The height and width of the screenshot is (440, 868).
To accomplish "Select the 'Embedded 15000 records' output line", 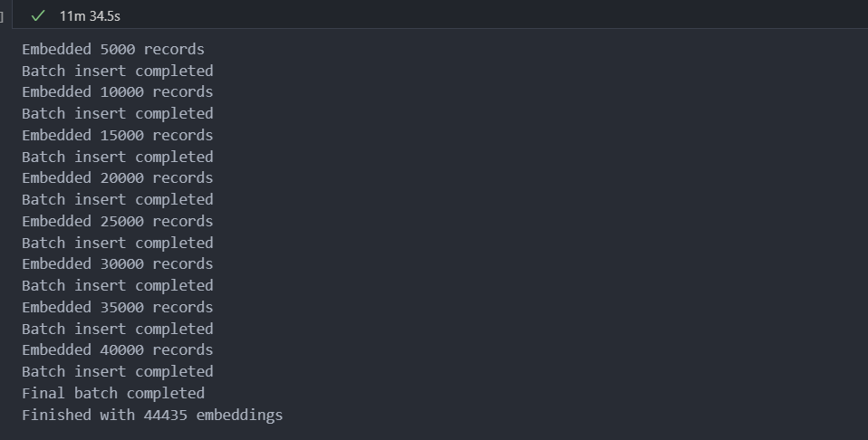I will point(118,135).
